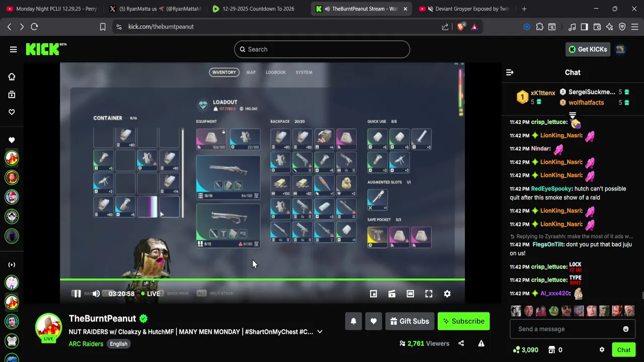This screenshot has height=362, width=644.
Task: Open Brave Shields lion icon
Action: coord(461,27)
